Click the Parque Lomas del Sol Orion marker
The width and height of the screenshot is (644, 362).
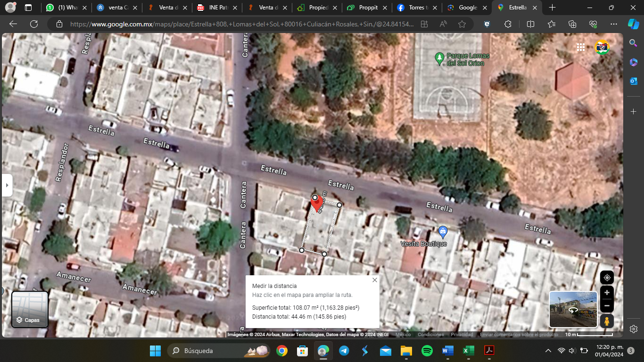point(439,58)
